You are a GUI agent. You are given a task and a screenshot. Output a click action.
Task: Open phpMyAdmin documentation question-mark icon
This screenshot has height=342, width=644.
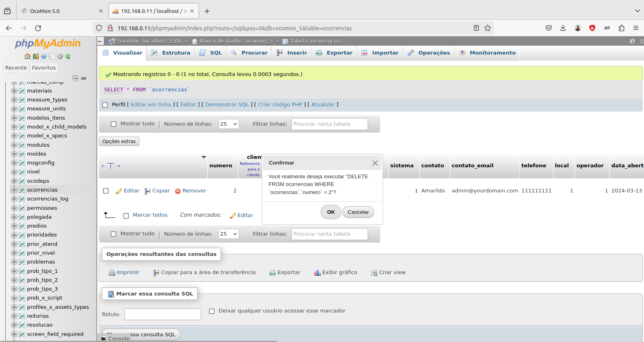coord(44,56)
